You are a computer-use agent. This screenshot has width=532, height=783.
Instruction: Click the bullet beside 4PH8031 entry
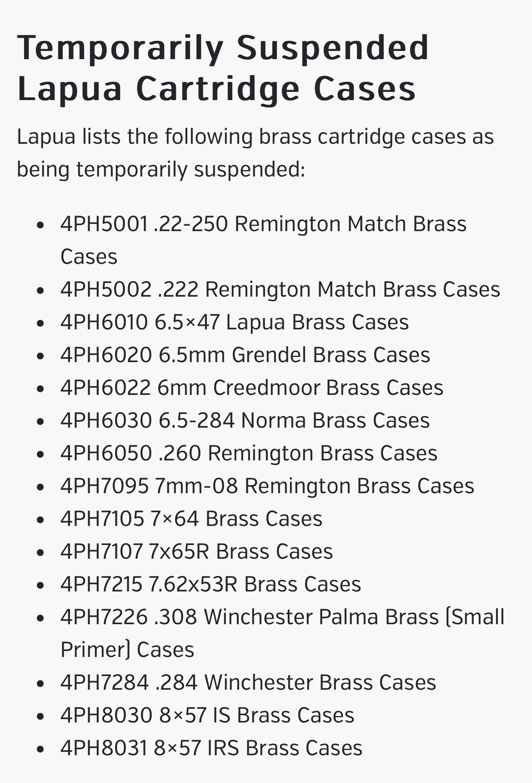pos(41,749)
